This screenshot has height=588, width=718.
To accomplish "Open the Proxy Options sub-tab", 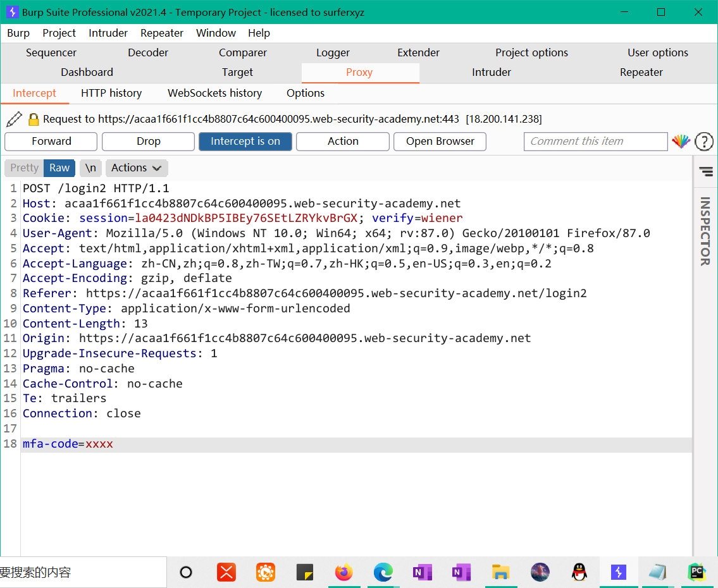I will tap(306, 94).
